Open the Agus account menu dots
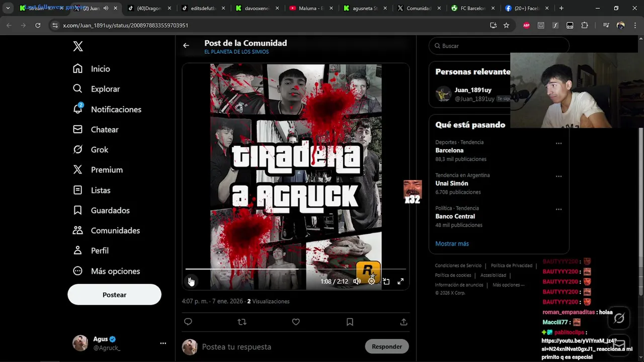The image size is (644, 362). click(163, 343)
